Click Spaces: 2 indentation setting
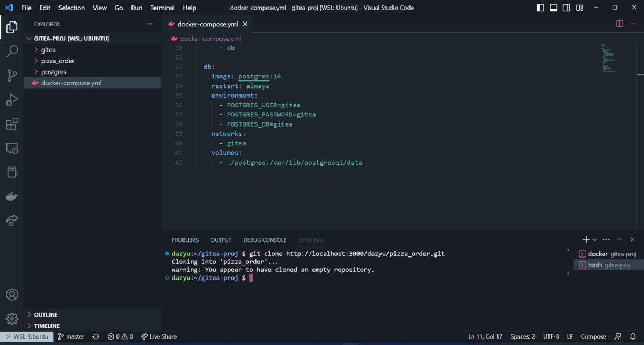This screenshot has width=644, height=345. pyautogui.click(x=523, y=336)
